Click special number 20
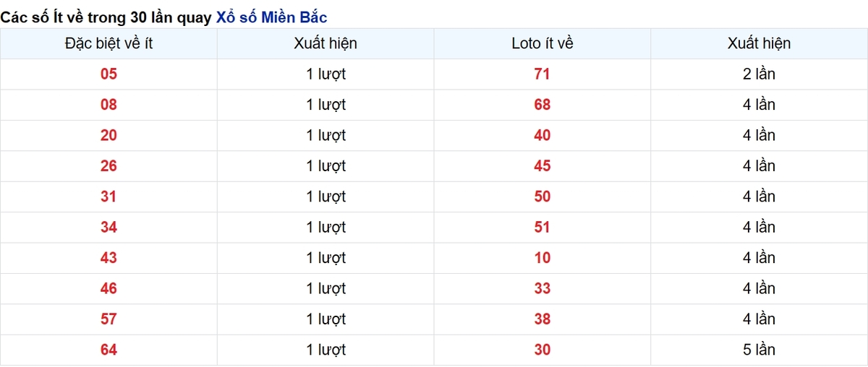This screenshot has height=367, width=868. (x=109, y=135)
